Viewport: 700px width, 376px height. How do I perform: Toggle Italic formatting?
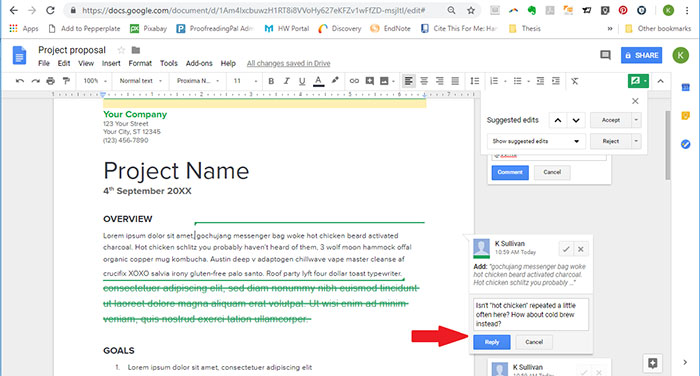(287, 81)
